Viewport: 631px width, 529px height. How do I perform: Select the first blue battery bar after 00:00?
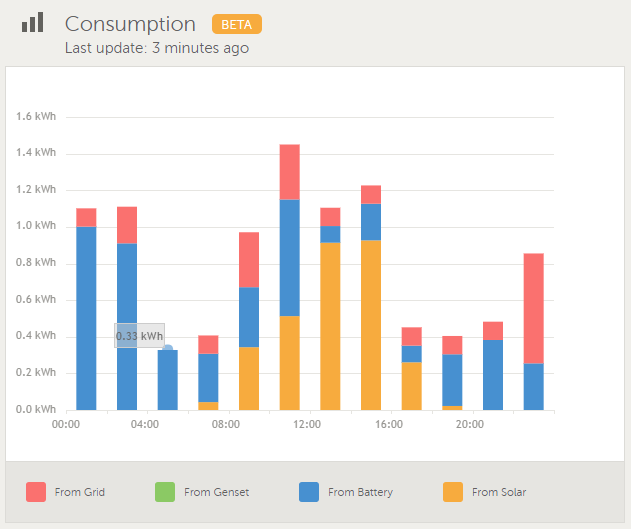tap(86, 318)
